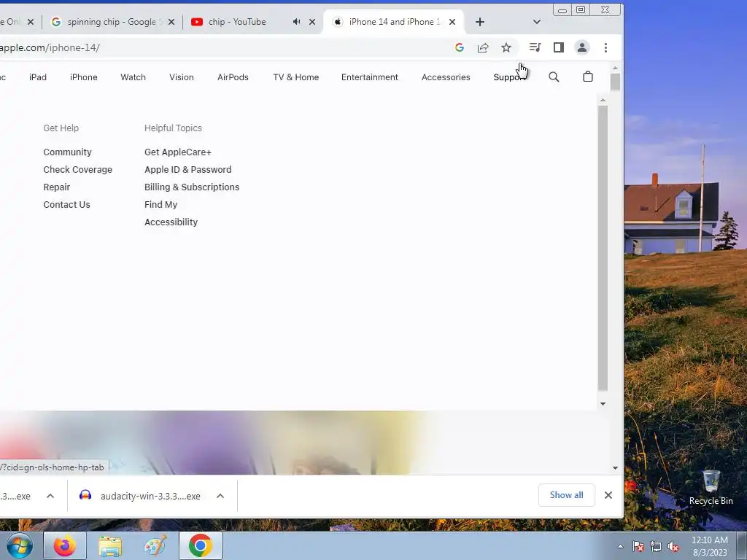The image size is (747, 560).
Task: Open the network tray icon
Action: point(656,547)
